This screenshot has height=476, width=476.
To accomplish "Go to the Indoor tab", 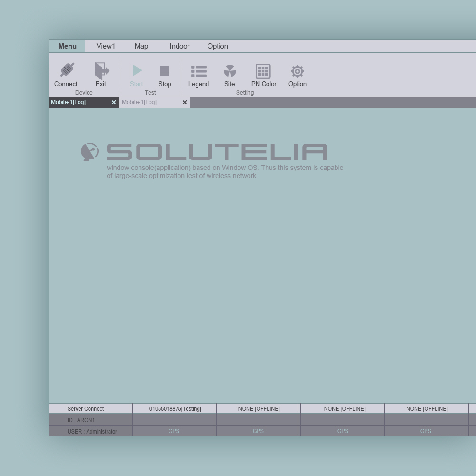I will coord(180,46).
